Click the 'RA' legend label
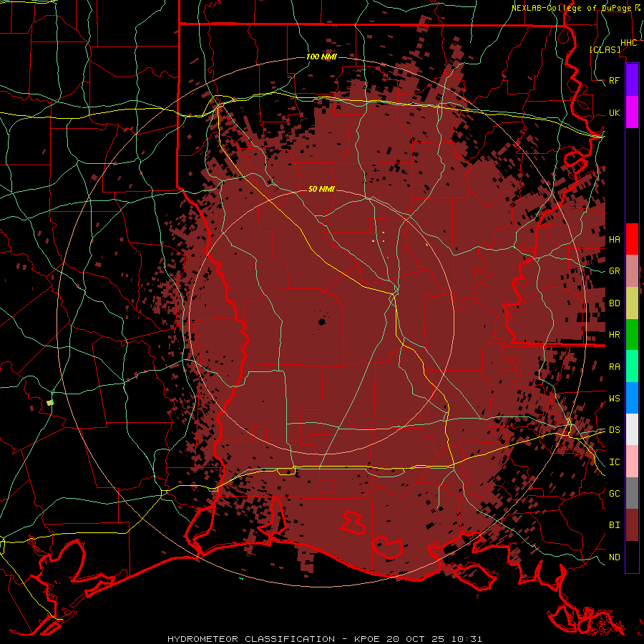 (x=614, y=367)
